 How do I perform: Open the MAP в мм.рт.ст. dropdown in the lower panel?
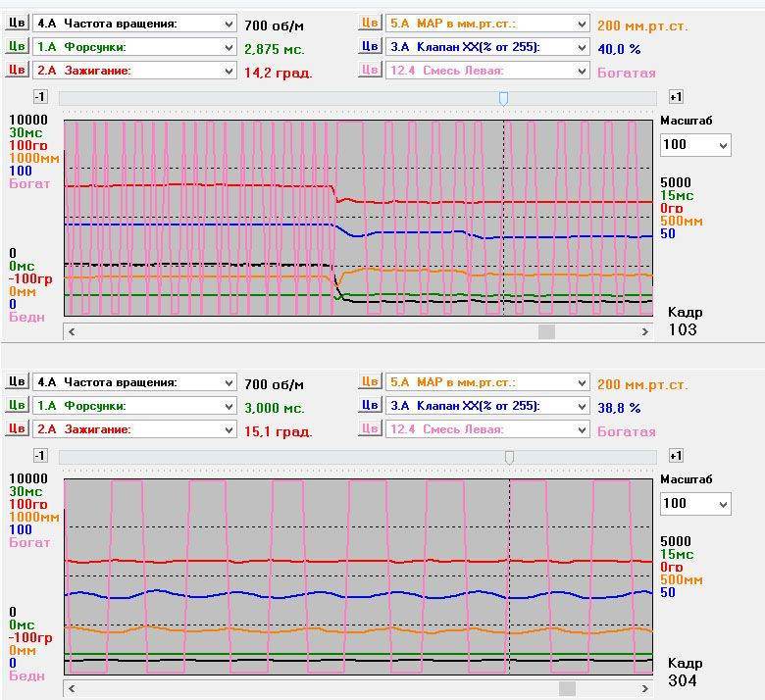pos(581,382)
